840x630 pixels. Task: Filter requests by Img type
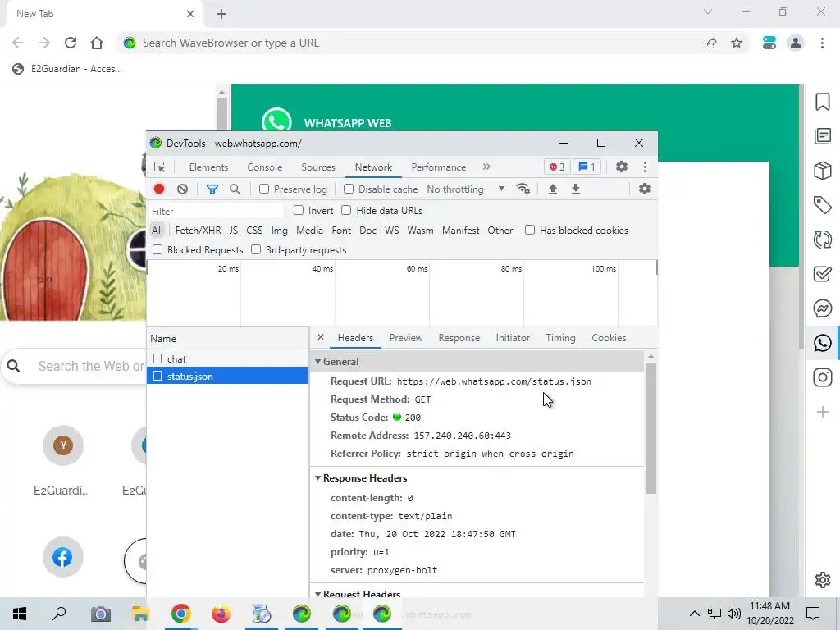coord(279,231)
